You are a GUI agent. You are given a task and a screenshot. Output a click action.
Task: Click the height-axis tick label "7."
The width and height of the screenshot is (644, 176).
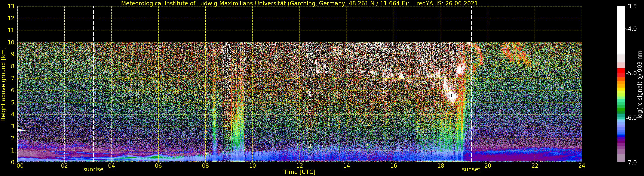tap(13, 79)
